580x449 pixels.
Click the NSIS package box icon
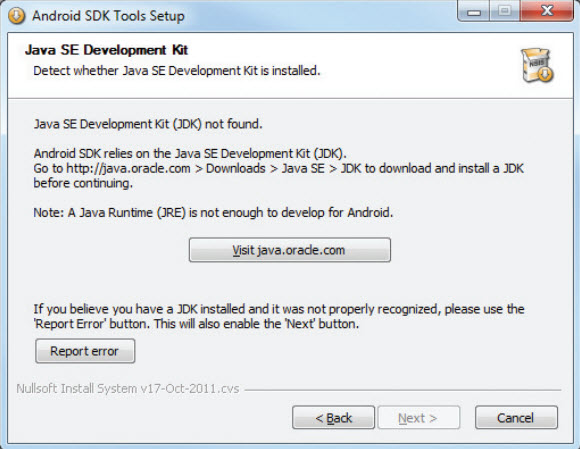click(537, 65)
